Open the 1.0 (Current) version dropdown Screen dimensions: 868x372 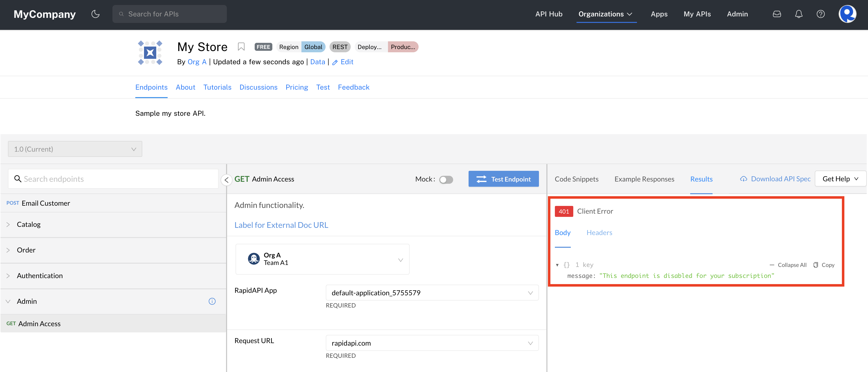coord(75,149)
